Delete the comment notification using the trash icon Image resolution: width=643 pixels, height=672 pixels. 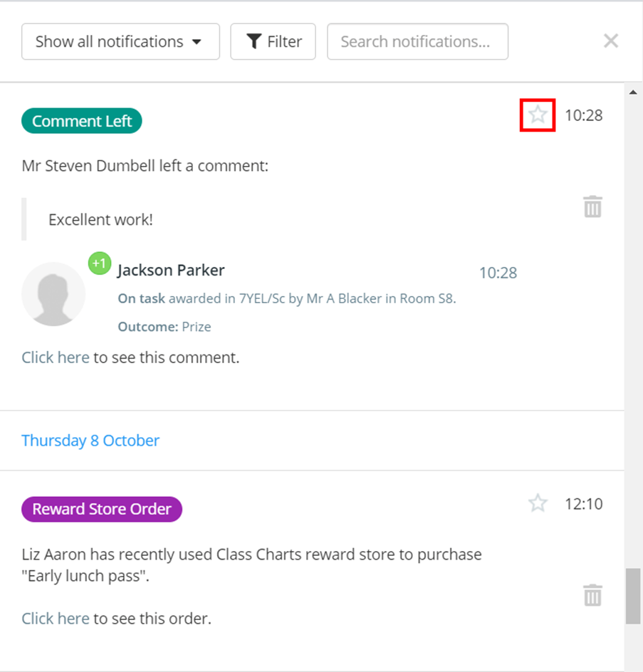pos(592,206)
